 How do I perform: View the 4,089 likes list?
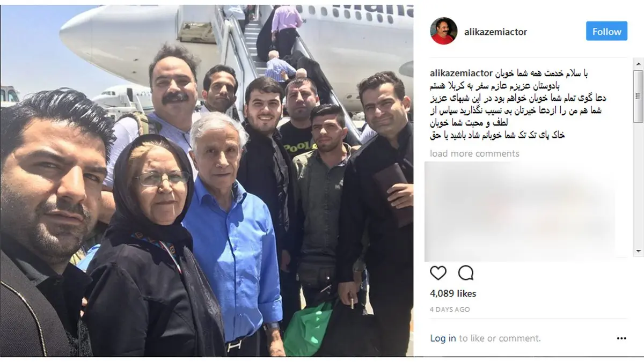pos(453,293)
